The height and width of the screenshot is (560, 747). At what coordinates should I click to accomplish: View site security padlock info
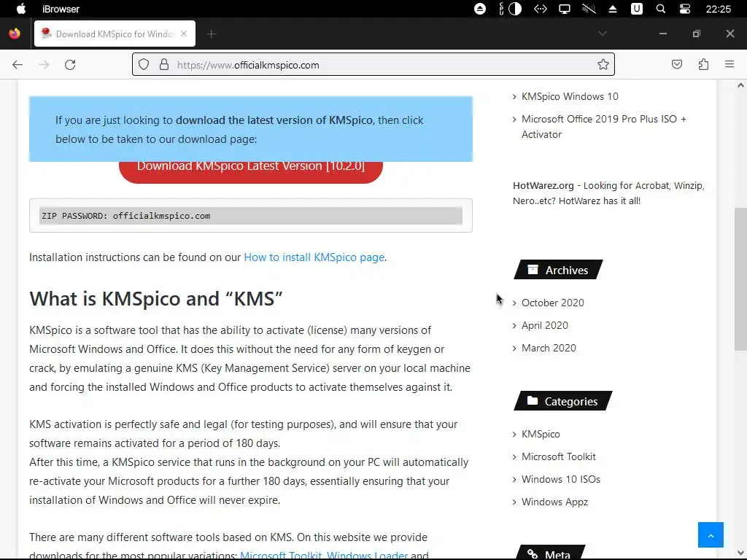(x=164, y=64)
